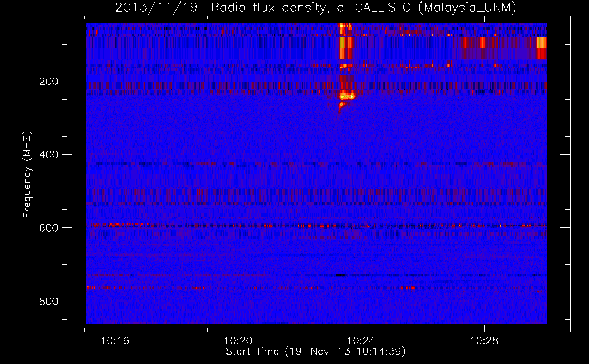Click the '10:24' time tick label

pos(361,341)
